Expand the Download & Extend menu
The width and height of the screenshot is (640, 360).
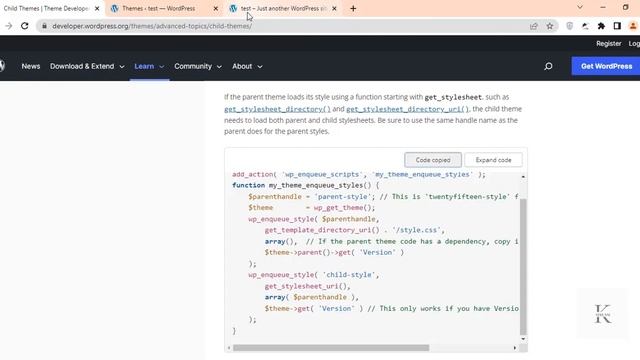pos(87,66)
